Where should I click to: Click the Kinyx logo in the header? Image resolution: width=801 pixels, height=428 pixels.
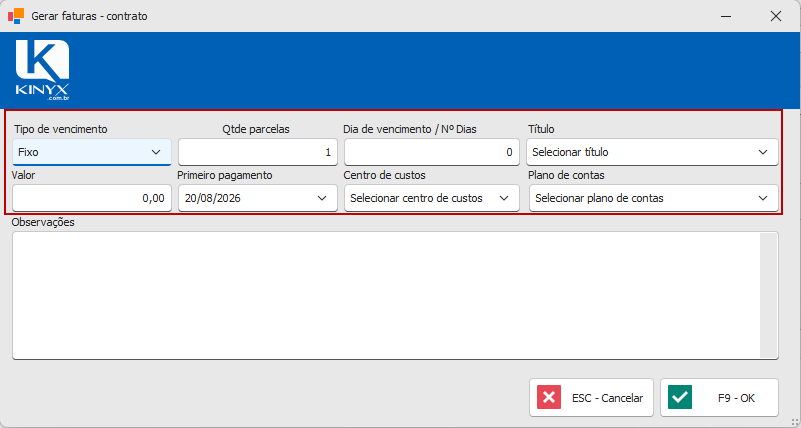click(x=42, y=70)
